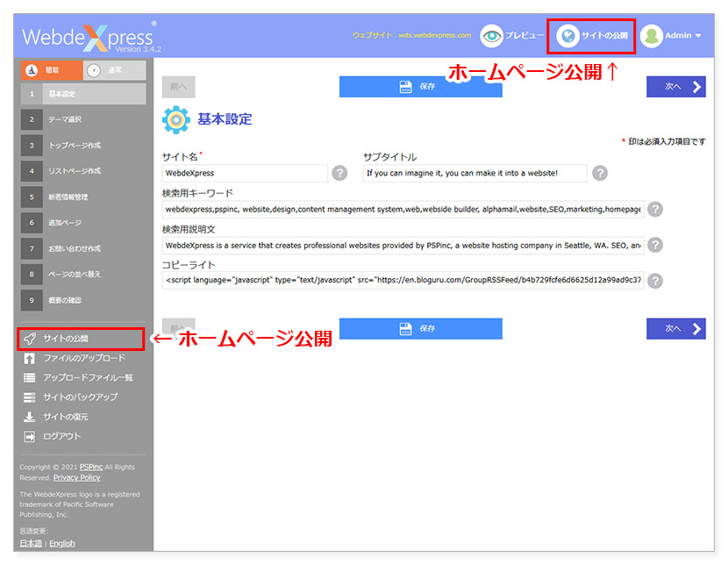Click the floppy disk icon in top save button
The width and height of the screenshot is (728, 565).
(406, 87)
